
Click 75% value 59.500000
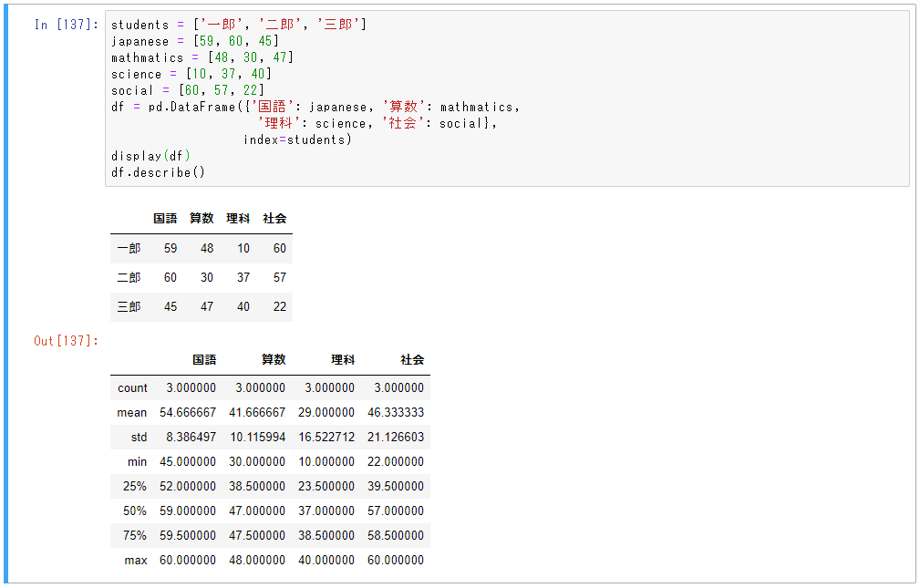pos(188,536)
